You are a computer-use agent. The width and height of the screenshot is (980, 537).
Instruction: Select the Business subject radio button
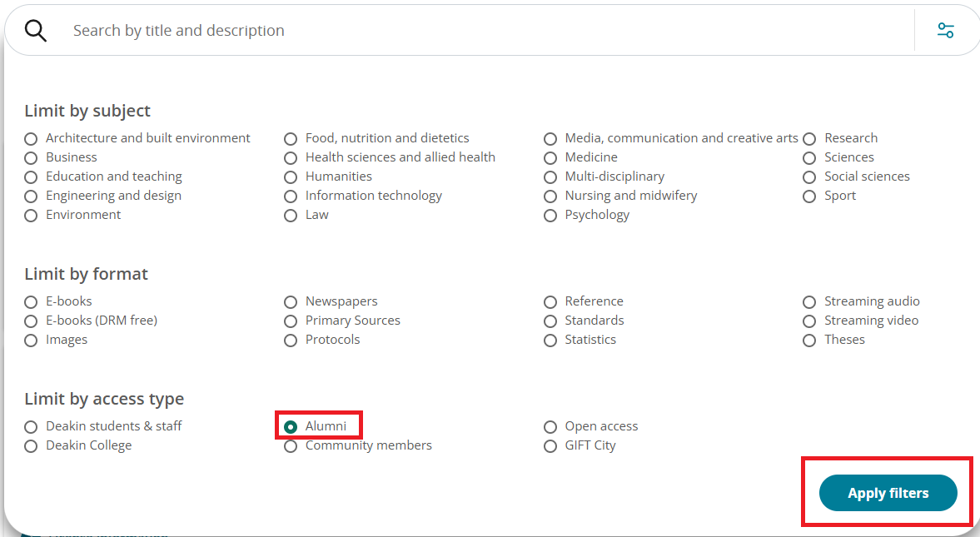(x=32, y=158)
